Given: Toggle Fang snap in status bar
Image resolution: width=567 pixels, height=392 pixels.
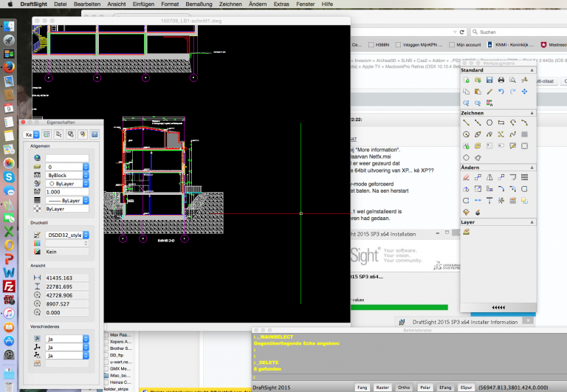Looking at the screenshot, I should 362,386.
